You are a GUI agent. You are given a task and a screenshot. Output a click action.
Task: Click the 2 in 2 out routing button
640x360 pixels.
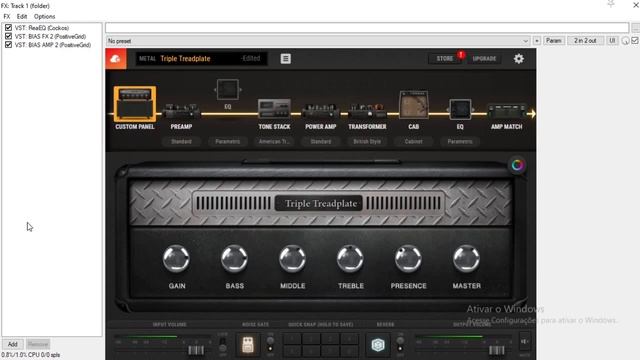pyautogui.click(x=585, y=41)
